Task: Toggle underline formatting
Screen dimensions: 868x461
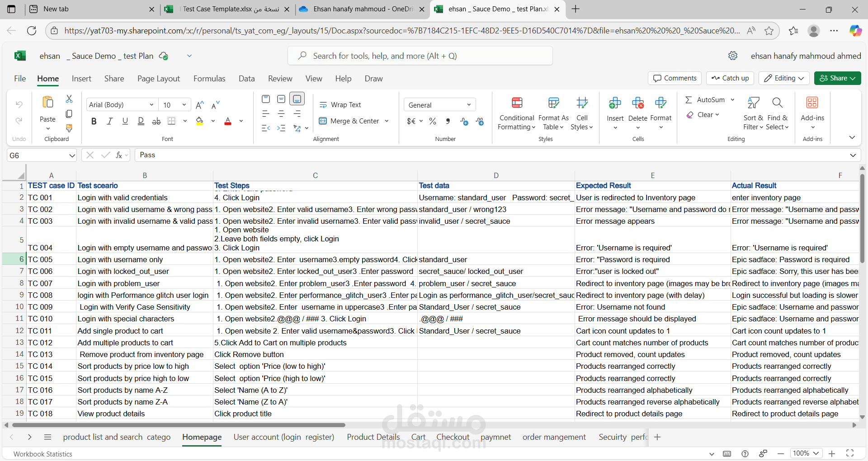Action: pos(125,121)
